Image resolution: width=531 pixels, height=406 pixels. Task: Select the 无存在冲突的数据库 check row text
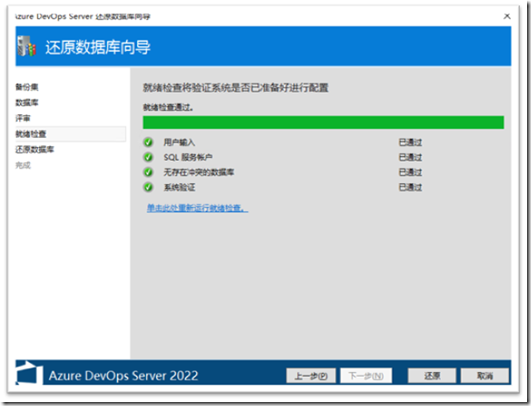coord(199,172)
